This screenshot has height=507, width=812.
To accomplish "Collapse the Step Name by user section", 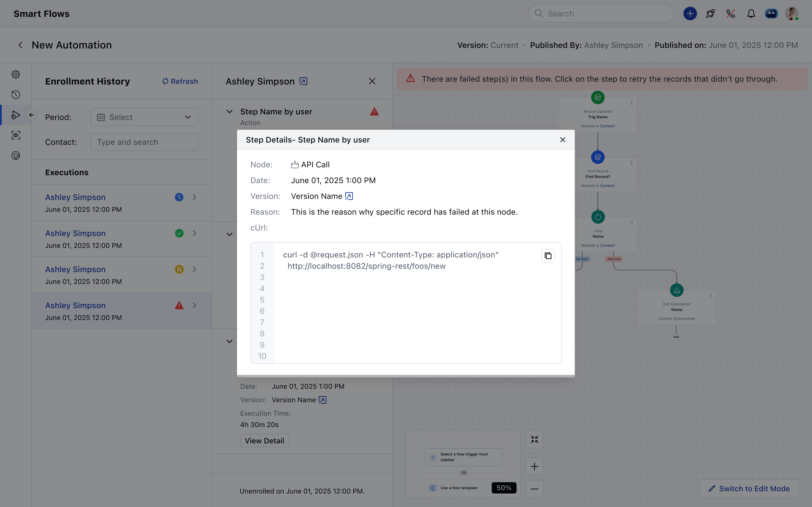I will [230, 112].
